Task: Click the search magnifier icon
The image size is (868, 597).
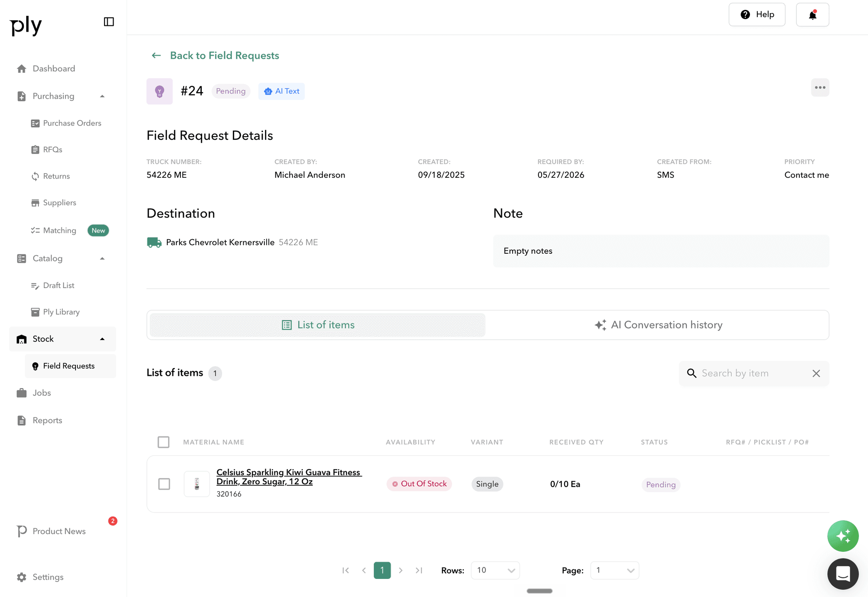Action: point(692,374)
